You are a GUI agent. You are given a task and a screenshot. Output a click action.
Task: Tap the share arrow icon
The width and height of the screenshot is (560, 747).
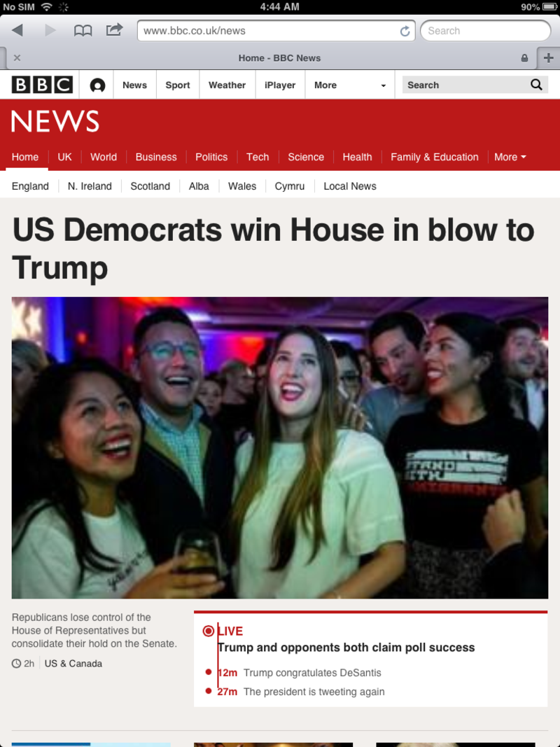coord(114,30)
